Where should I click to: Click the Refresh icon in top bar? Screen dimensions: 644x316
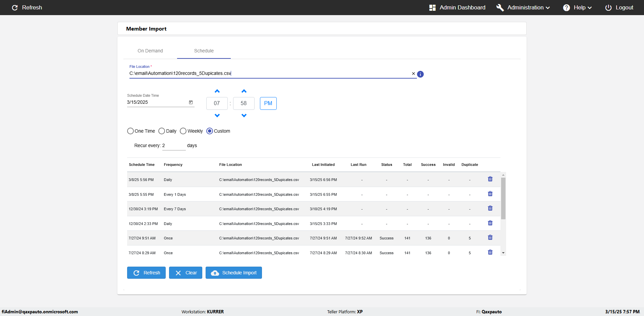15,7
